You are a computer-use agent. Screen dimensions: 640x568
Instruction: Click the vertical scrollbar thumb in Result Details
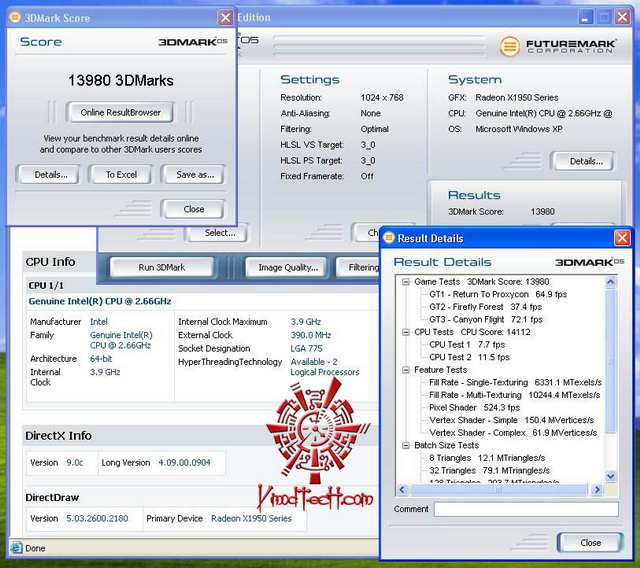[611, 360]
